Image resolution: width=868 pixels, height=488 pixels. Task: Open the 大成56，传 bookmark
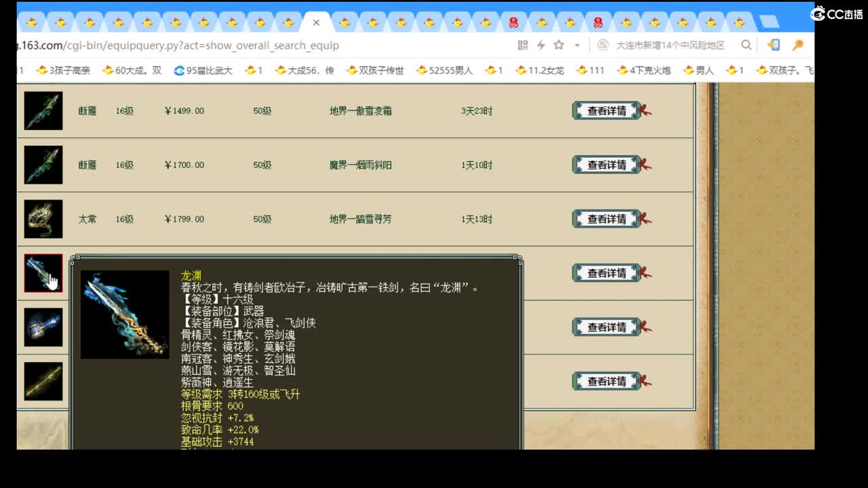(304, 70)
